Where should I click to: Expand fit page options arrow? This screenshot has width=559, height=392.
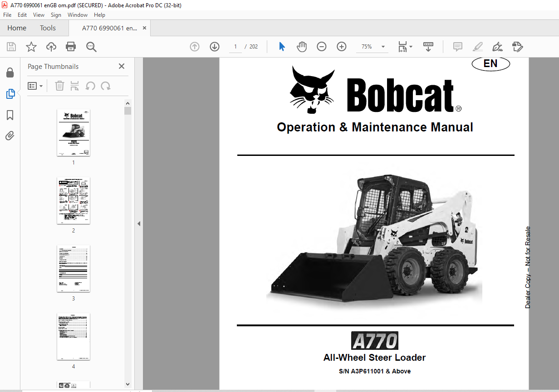pos(411,47)
